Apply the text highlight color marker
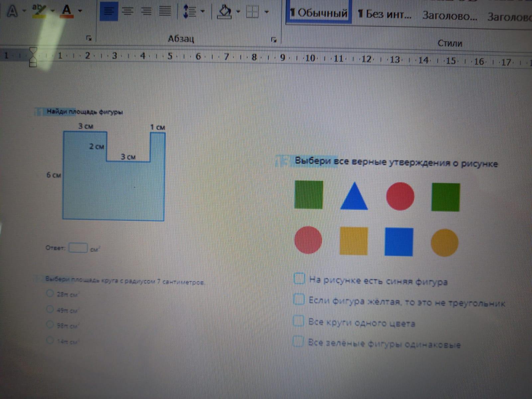 (39, 11)
